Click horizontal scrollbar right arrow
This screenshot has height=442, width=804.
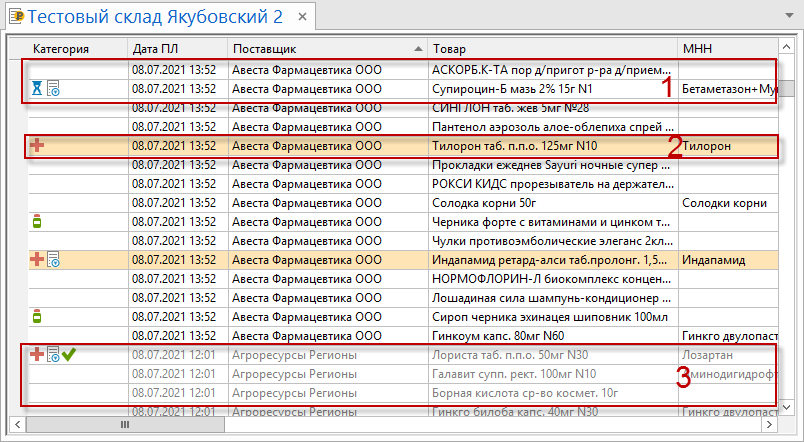click(769, 425)
